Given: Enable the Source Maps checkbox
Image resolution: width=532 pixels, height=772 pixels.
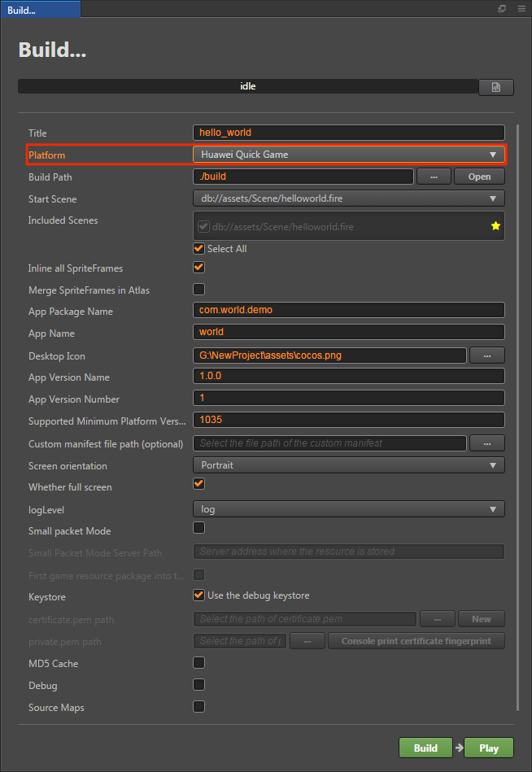Looking at the screenshot, I should [198, 707].
